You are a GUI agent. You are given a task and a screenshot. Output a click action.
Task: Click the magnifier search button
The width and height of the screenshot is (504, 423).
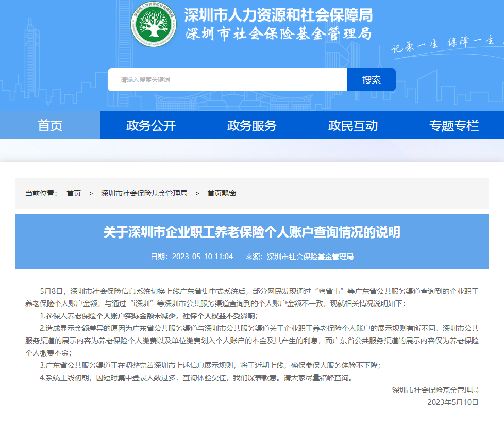click(371, 79)
